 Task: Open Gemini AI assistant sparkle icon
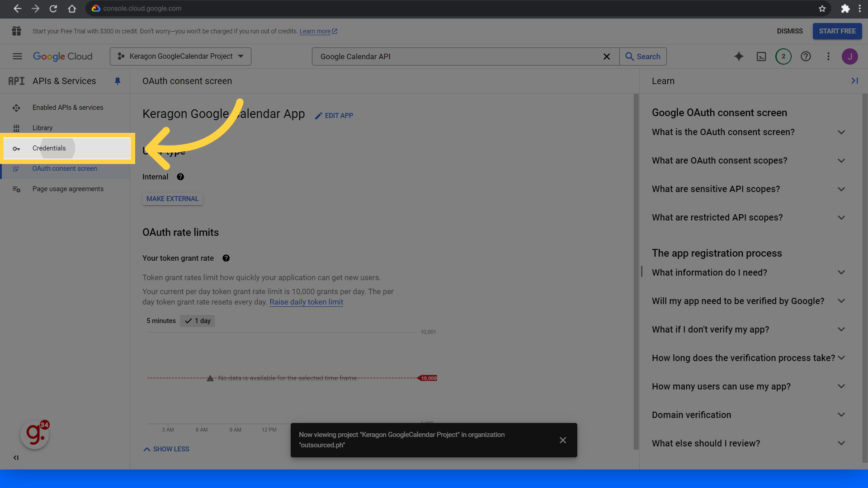coord(739,56)
